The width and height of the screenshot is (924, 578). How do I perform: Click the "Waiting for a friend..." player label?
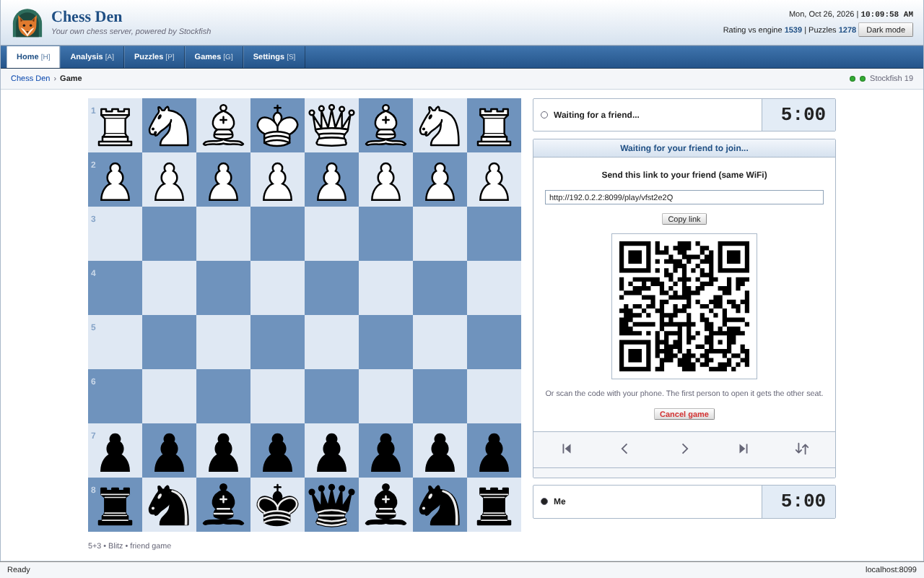click(x=596, y=115)
